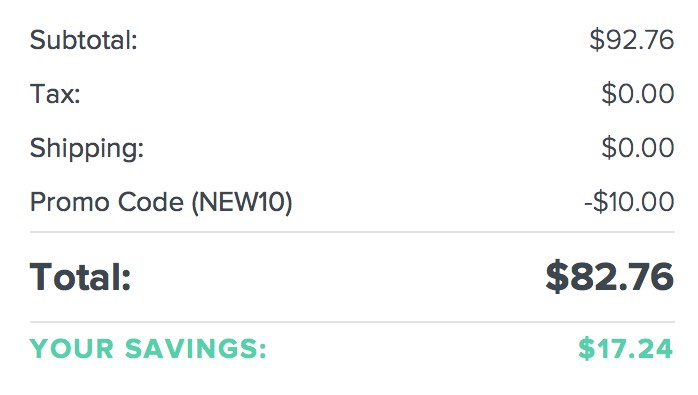
Task: Click the bold Total label
Action: coord(81,277)
